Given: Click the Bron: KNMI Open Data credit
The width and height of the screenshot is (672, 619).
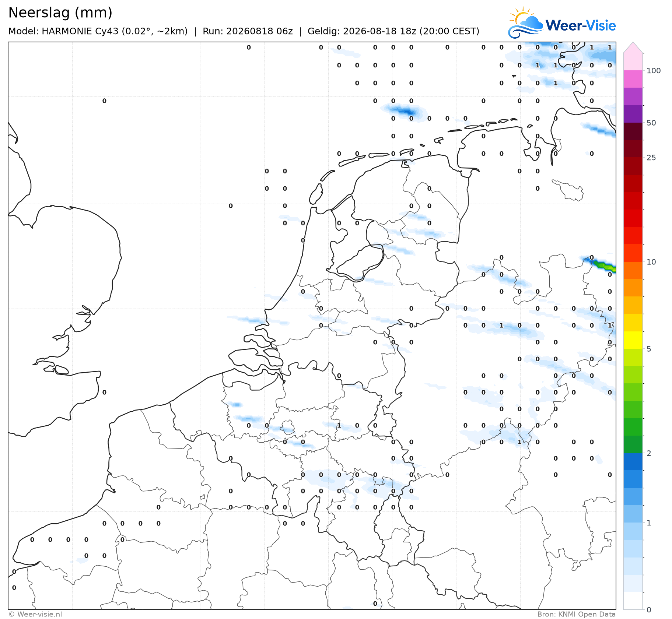Looking at the screenshot, I should tap(576, 614).
